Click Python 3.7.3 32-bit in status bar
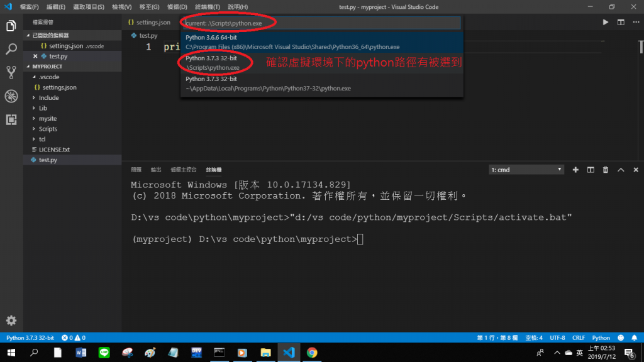Screen dimensions: 644x362 (x=30, y=337)
